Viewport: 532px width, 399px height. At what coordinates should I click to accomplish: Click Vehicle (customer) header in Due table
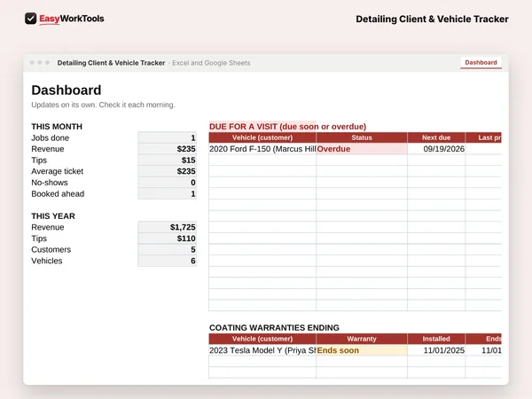point(262,137)
